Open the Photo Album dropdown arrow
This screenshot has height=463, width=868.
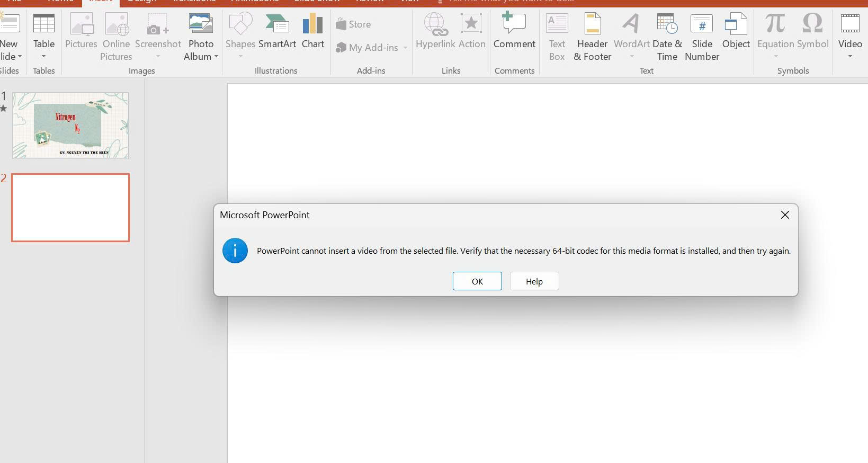(216, 57)
